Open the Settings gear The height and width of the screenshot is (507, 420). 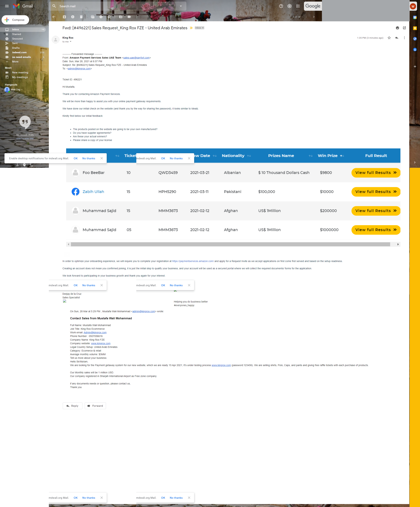[x=289, y=6]
